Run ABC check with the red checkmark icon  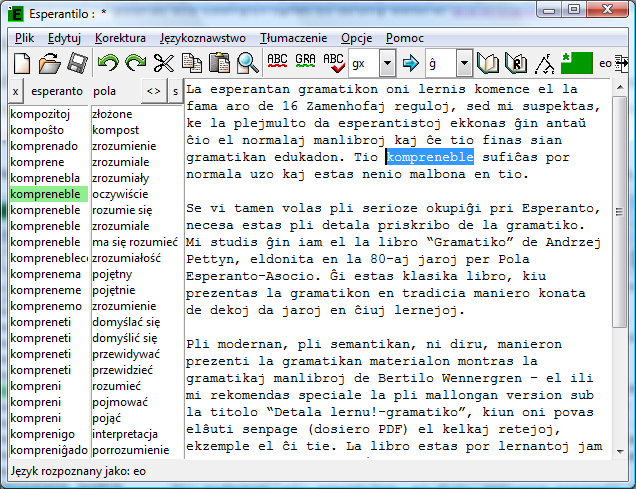(x=333, y=63)
